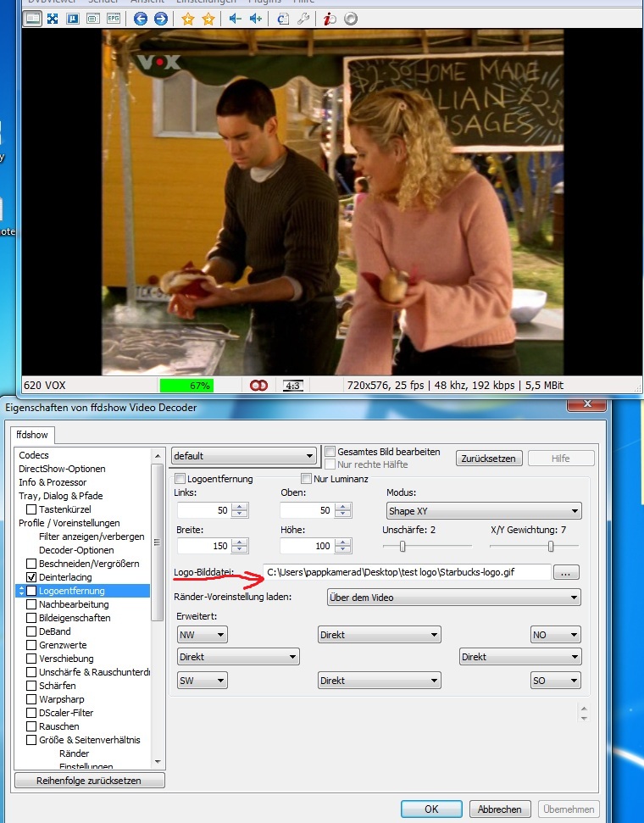Click the Breite value field showing 150
The height and width of the screenshot is (823, 644).
(203, 546)
